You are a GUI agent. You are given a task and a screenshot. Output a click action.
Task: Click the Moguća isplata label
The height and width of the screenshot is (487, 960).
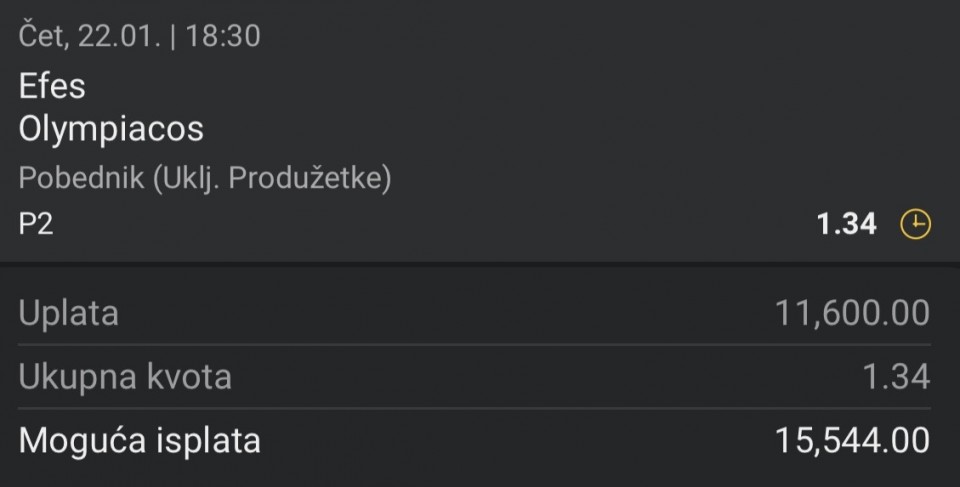(139, 440)
